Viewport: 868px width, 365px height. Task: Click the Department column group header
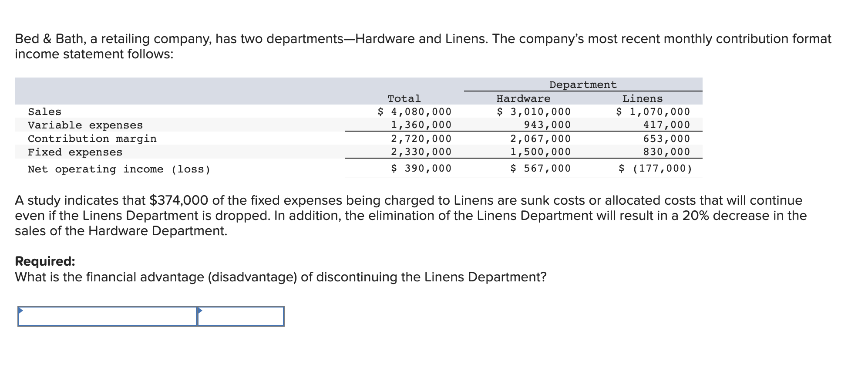tap(583, 84)
